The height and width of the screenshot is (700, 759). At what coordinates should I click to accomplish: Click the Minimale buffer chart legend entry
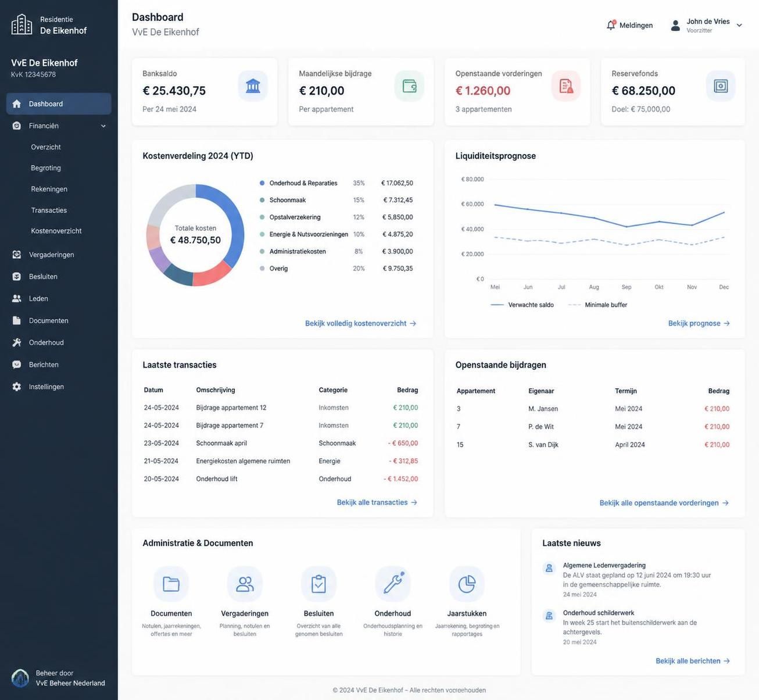[598, 305]
